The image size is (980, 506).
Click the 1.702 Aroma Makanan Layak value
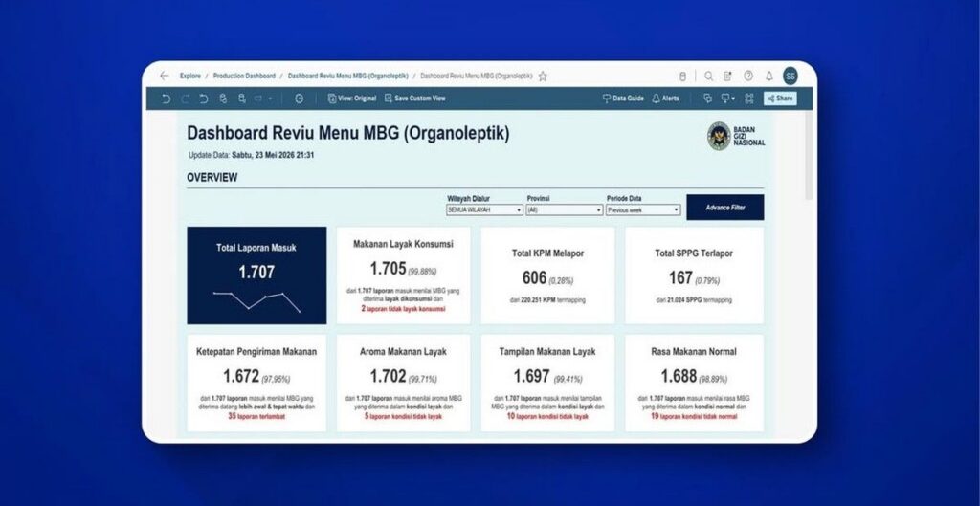(389, 376)
